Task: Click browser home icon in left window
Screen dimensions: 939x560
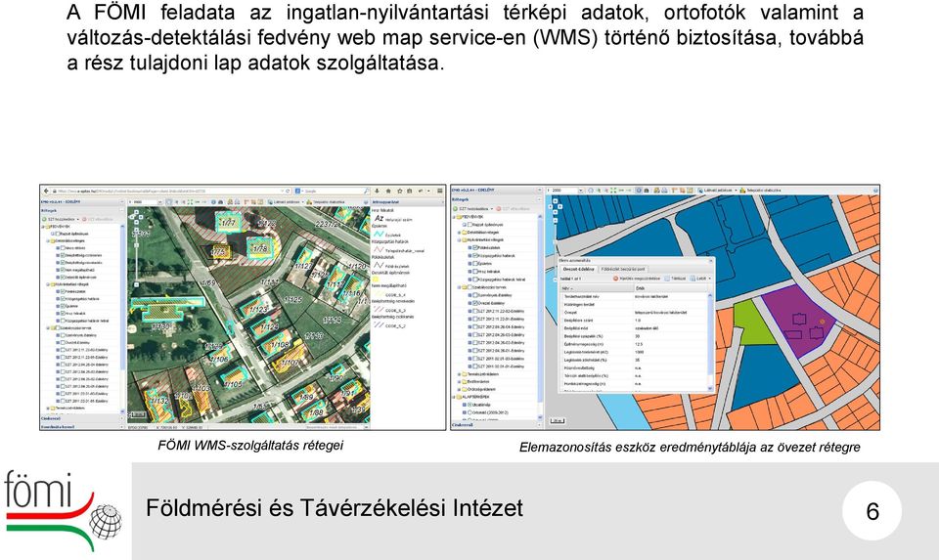Action: [388, 191]
